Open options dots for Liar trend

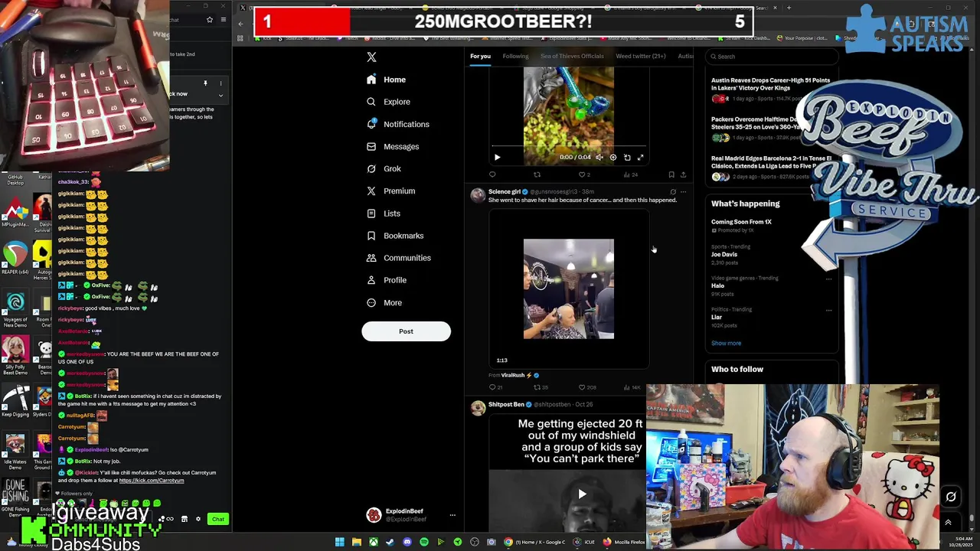828,310
